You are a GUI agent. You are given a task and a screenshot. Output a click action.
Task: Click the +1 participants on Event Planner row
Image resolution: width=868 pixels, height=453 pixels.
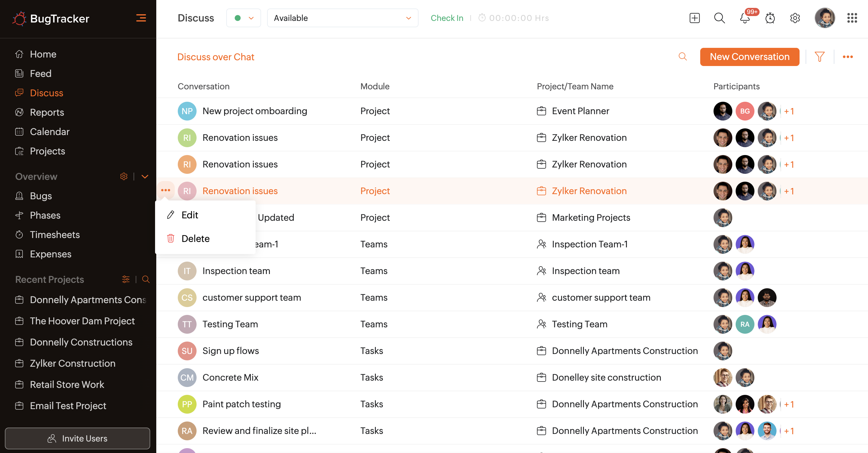[x=789, y=111]
